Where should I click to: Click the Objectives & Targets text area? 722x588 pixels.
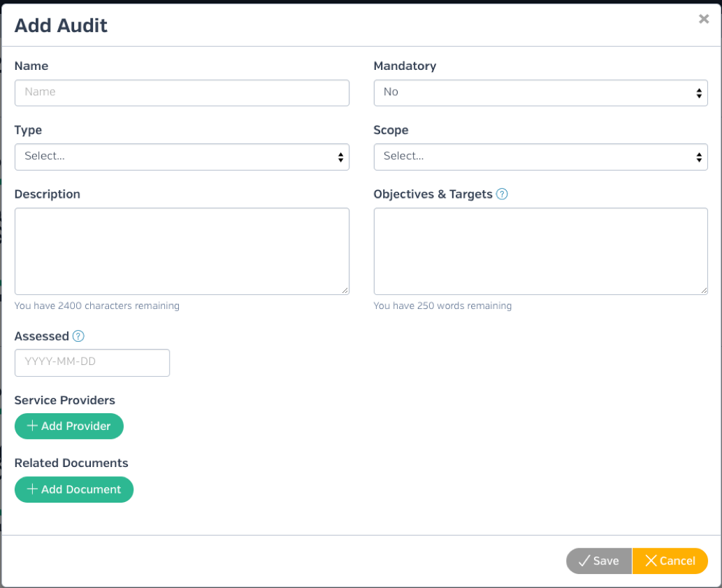[540, 250]
